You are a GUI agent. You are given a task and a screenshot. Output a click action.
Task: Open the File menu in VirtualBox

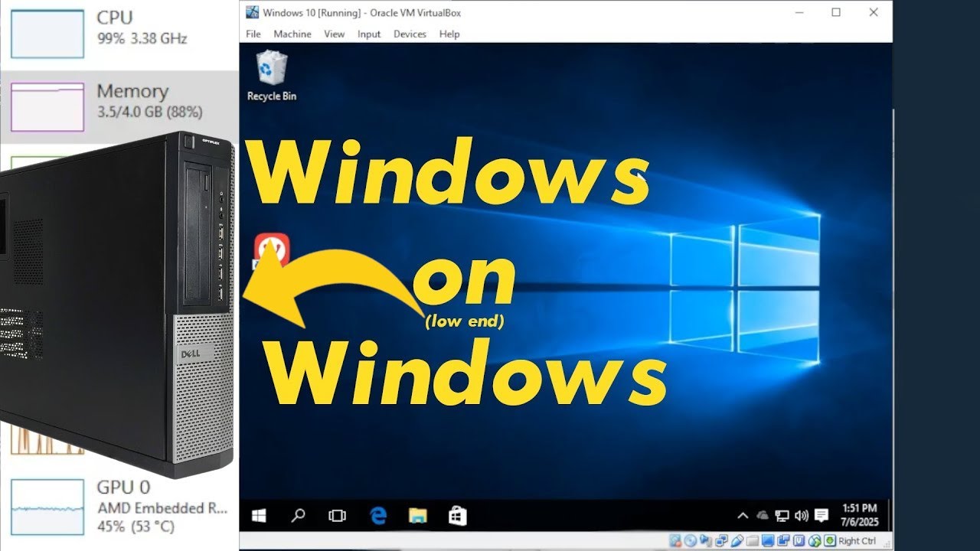253,34
